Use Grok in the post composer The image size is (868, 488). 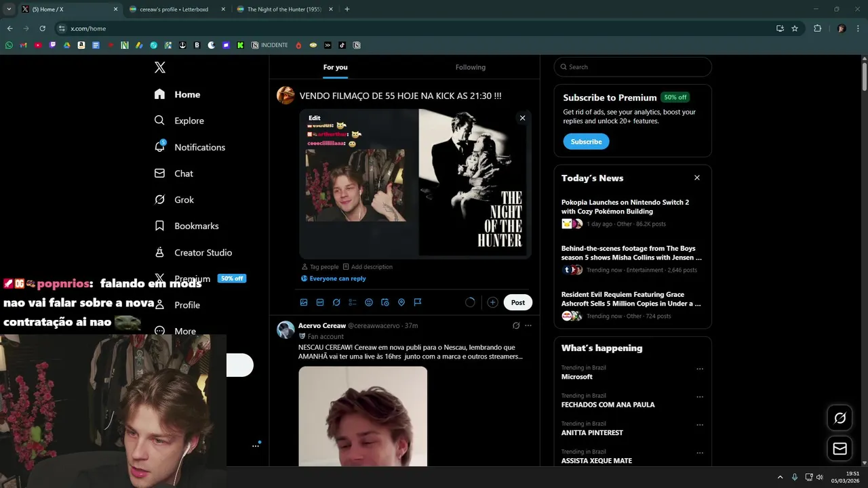pyautogui.click(x=336, y=302)
